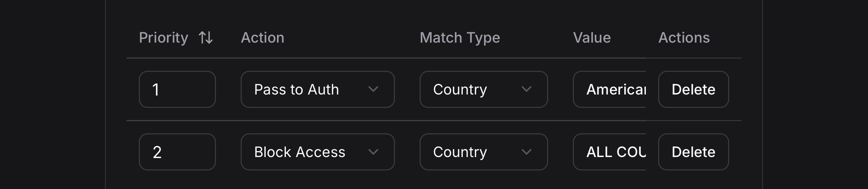Image resolution: width=868 pixels, height=189 pixels.
Task: Click the Value column header
Action: coord(592,38)
